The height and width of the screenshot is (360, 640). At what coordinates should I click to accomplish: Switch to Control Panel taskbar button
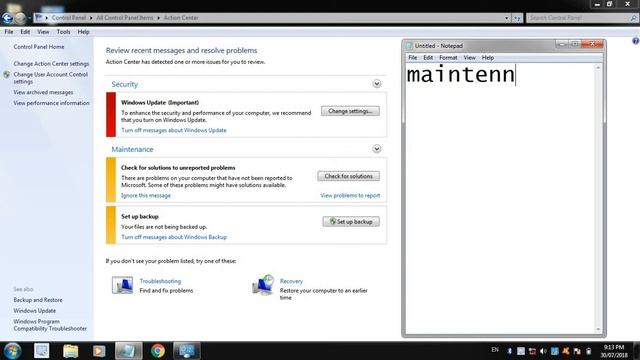click(x=187, y=351)
